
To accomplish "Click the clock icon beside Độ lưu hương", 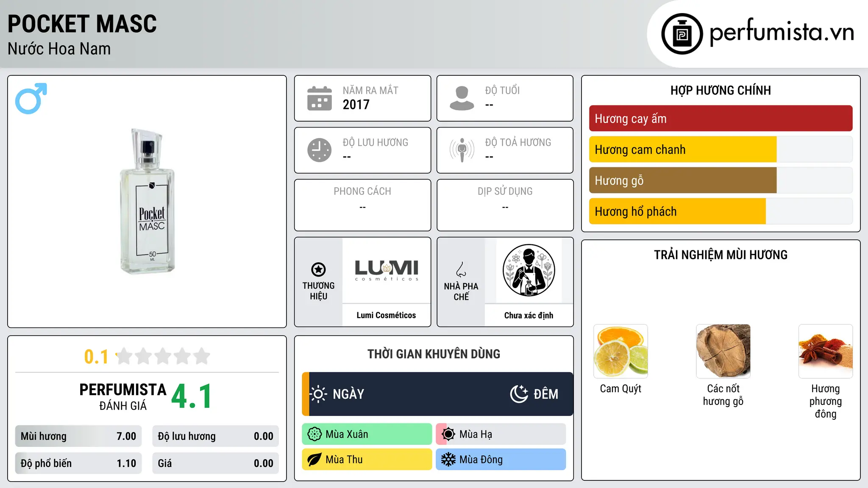I will coord(320,150).
